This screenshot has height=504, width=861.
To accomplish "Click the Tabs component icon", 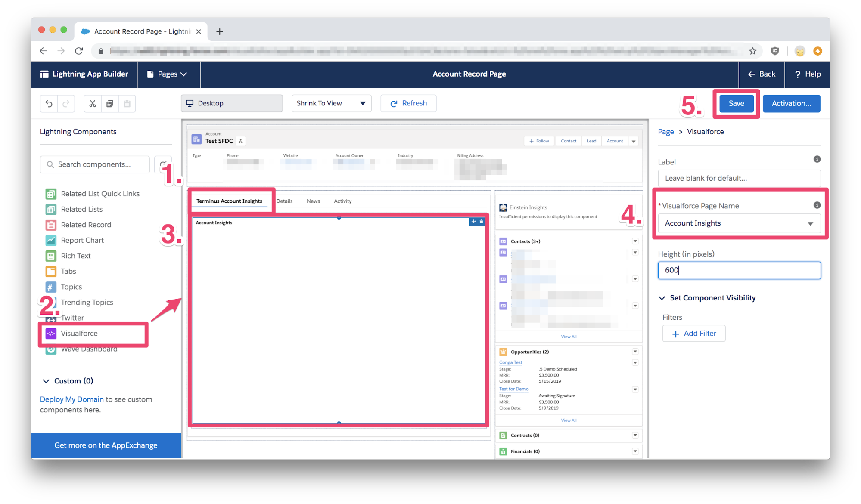I will [51, 272].
